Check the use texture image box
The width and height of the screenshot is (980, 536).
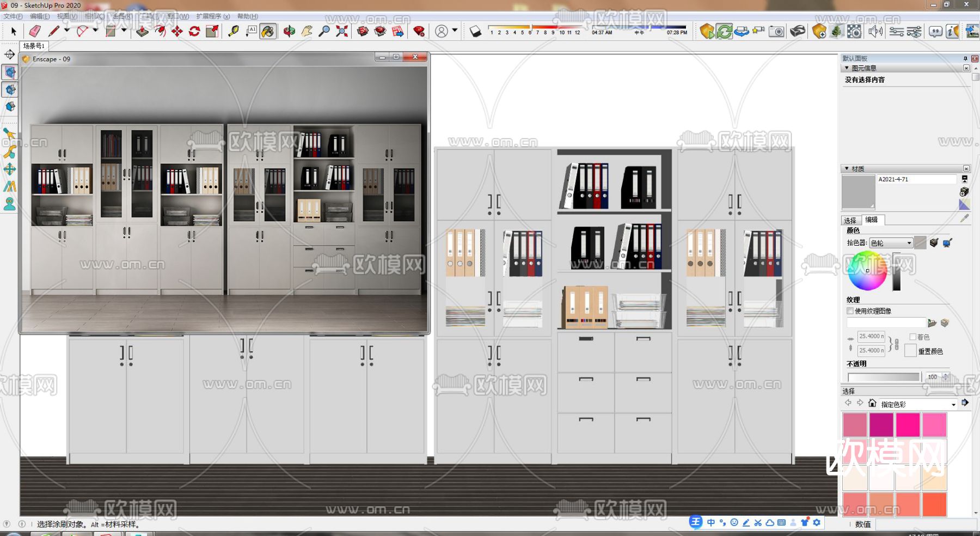point(850,311)
